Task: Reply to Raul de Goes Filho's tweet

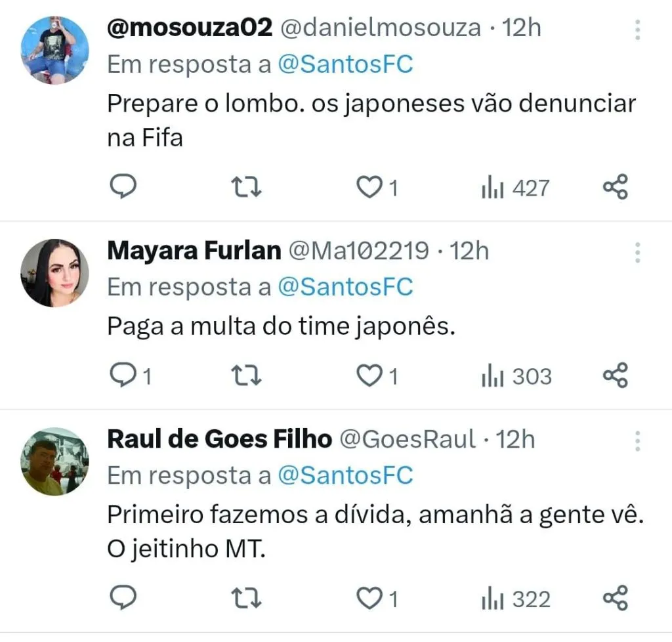Action: click(x=121, y=599)
